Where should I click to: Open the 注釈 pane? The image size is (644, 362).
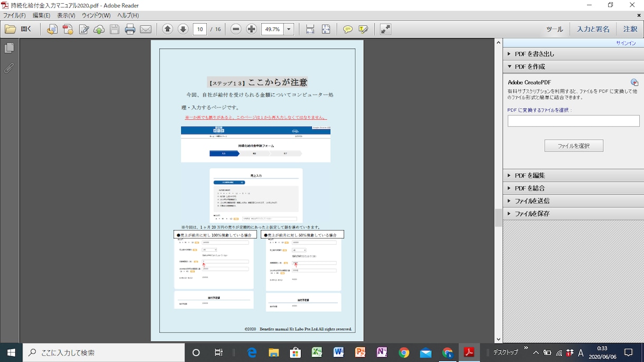[x=630, y=30]
